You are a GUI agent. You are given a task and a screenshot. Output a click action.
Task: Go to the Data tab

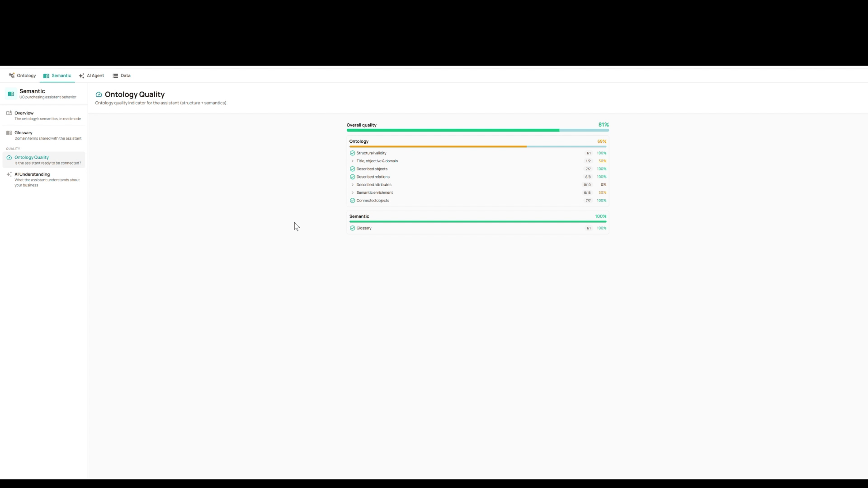[x=122, y=75]
